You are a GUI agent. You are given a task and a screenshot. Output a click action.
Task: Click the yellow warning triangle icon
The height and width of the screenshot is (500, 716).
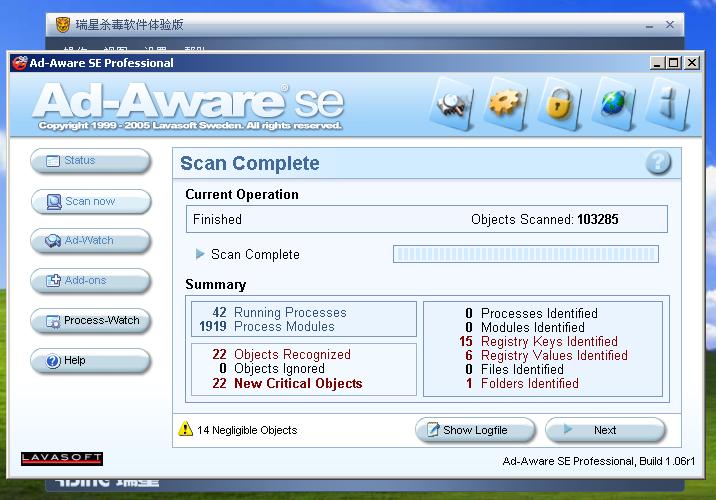[x=185, y=429]
